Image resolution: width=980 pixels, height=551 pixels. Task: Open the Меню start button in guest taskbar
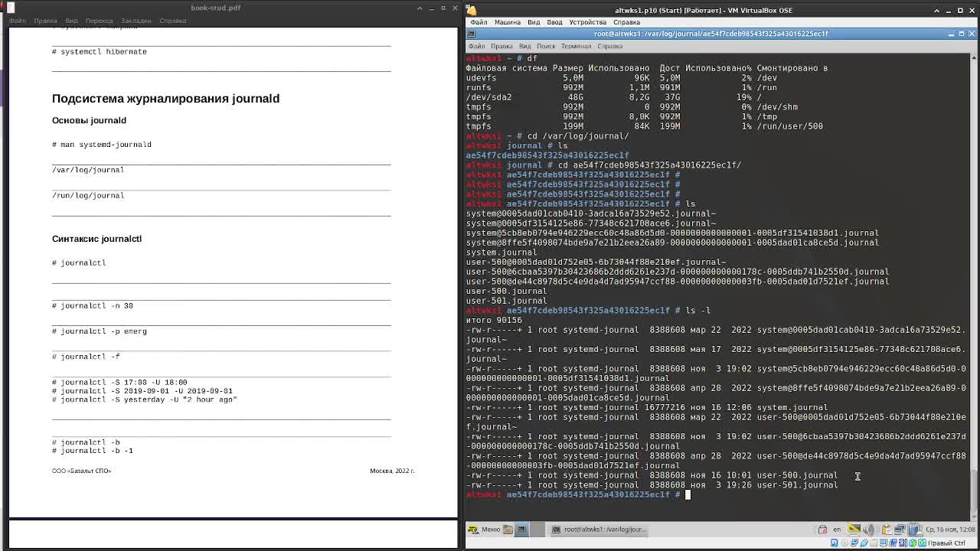click(484, 530)
